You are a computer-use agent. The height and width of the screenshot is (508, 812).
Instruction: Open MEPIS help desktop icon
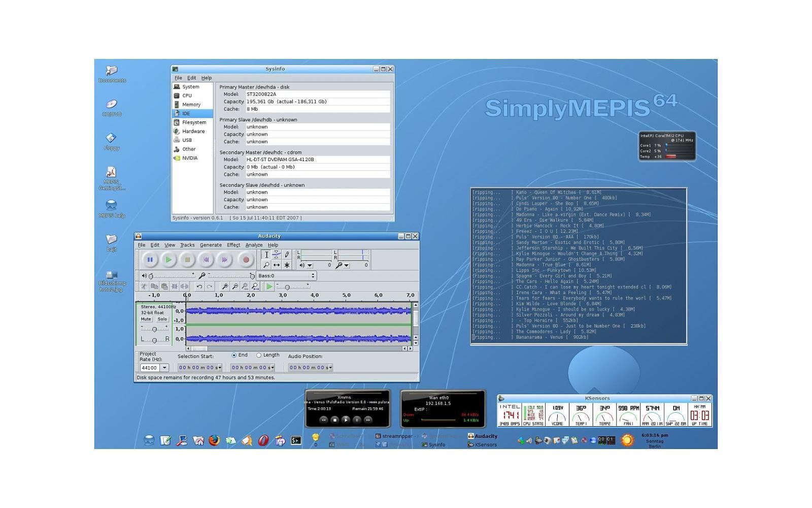coord(112,208)
